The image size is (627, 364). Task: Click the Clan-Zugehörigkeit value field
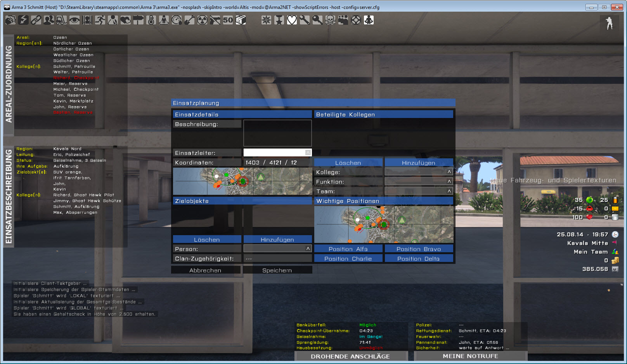tap(277, 259)
